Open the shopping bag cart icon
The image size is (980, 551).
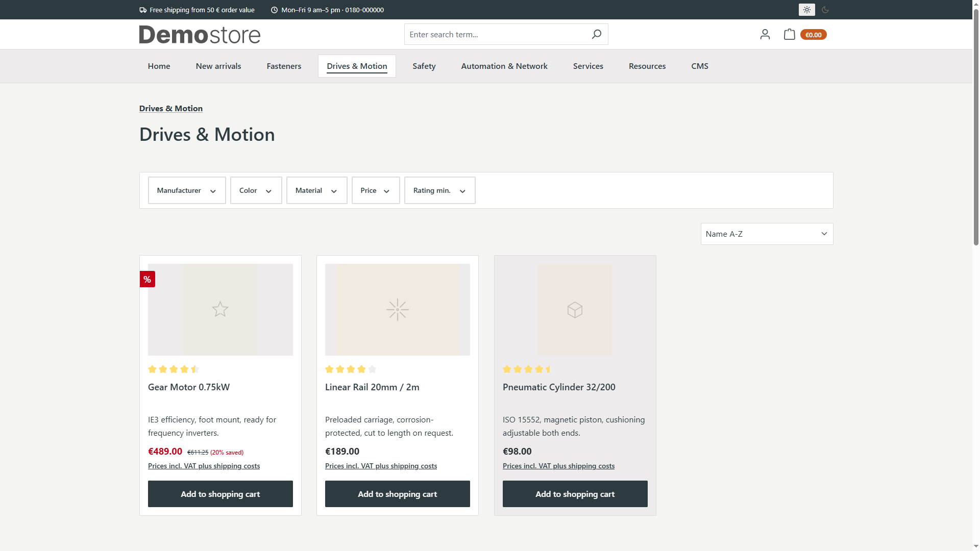tap(789, 34)
